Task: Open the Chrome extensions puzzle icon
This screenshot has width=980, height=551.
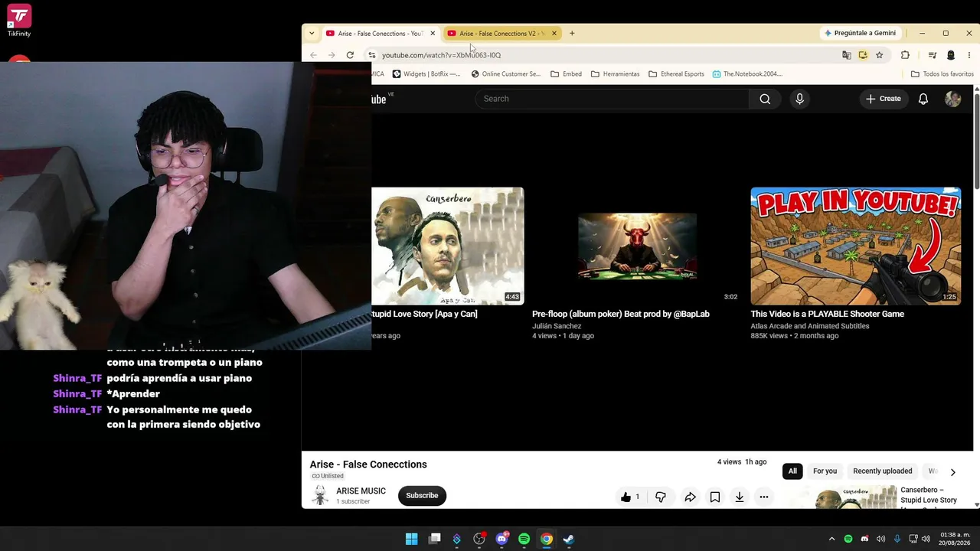Action: [905, 55]
